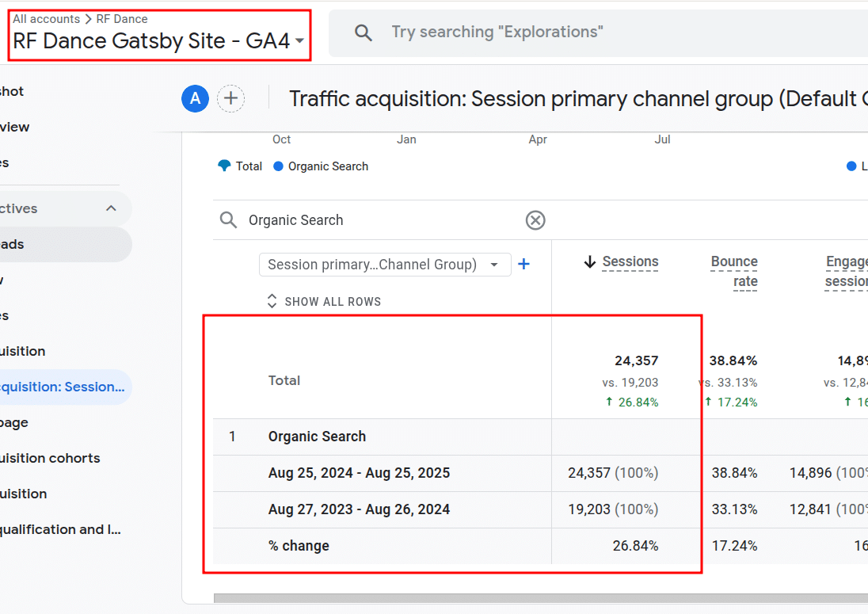Click the table search magnifier icon

(228, 219)
